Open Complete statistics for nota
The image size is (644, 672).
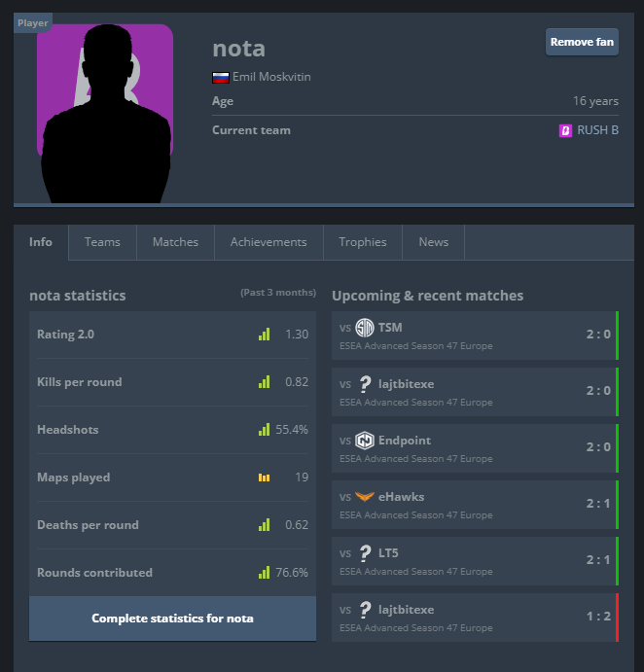point(172,619)
